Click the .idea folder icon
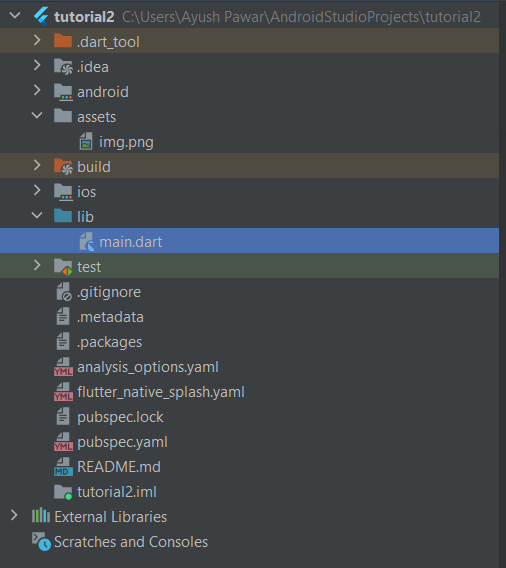The image size is (506, 568). tap(63, 66)
